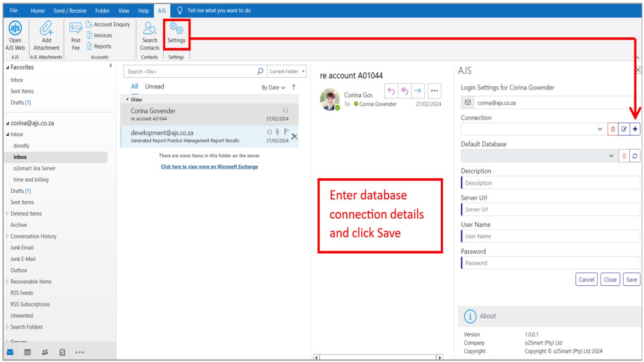This screenshot has height=362, width=644.
Task: Click the Description input field
Action: click(x=551, y=183)
